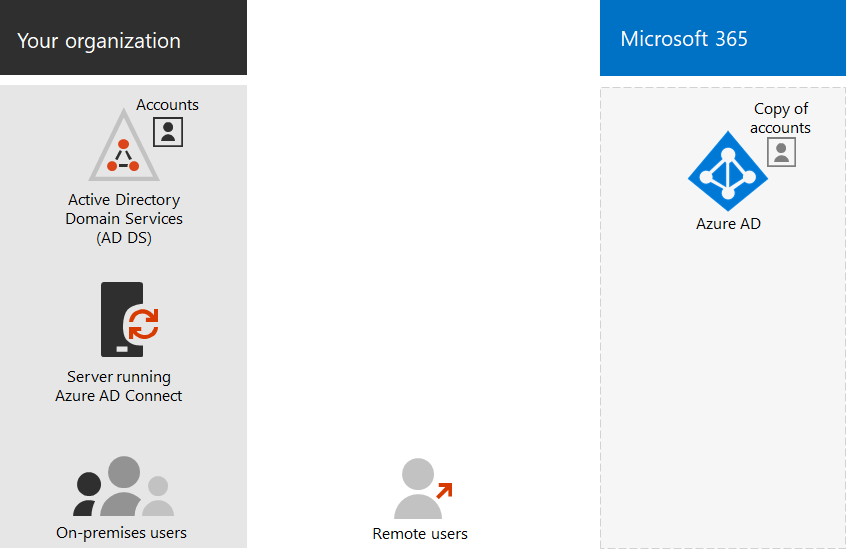
Task: Click the orange sync arrows on server
Action: pyautogui.click(x=144, y=324)
